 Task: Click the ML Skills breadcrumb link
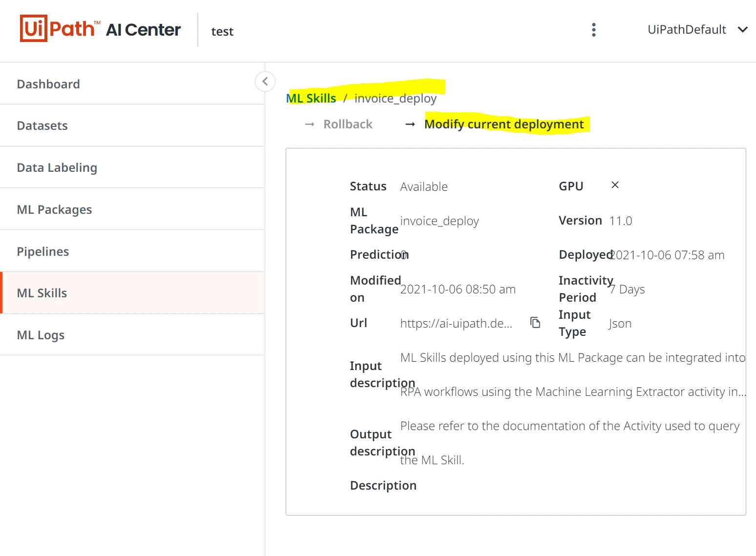tap(311, 98)
